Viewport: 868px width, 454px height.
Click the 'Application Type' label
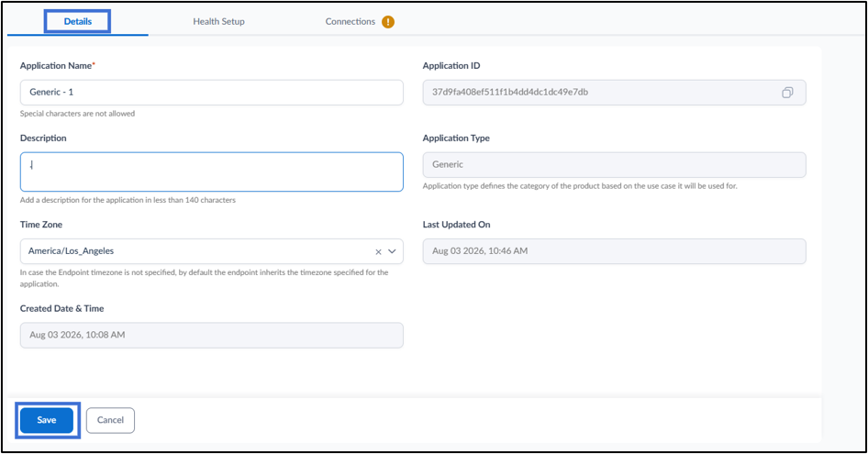pyautogui.click(x=456, y=138)
